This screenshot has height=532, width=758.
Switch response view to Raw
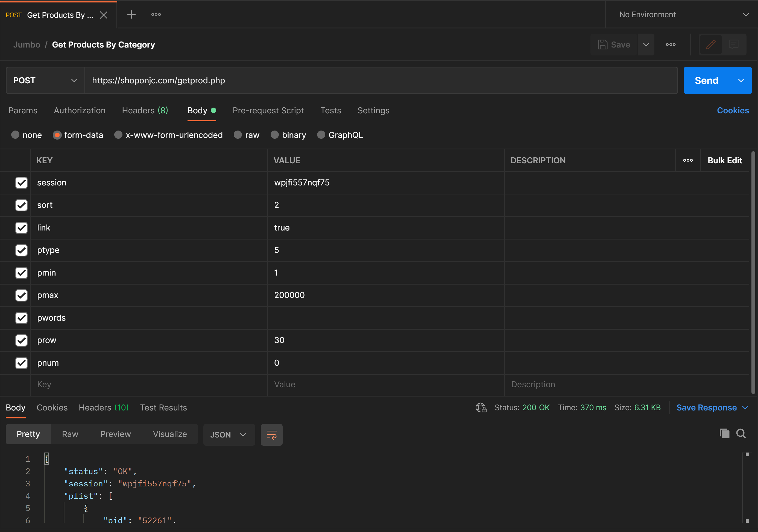point(70,435)
